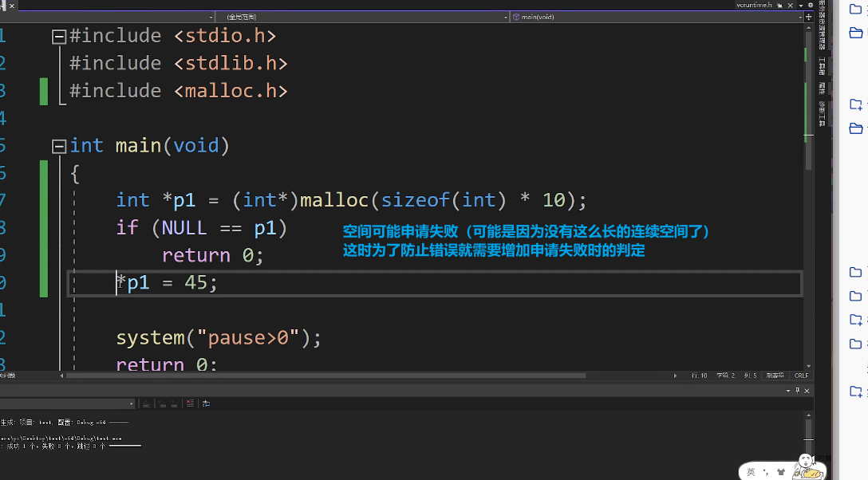The image size is (868, 480).
Task: Click the #include <malloc.h> line
Action: point(178,91)
